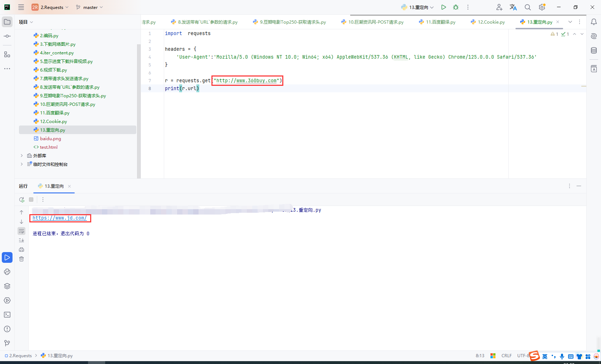
Task: Rerun the 13.重定向 script
Action: pyautogui.click(x=22, y=200)
